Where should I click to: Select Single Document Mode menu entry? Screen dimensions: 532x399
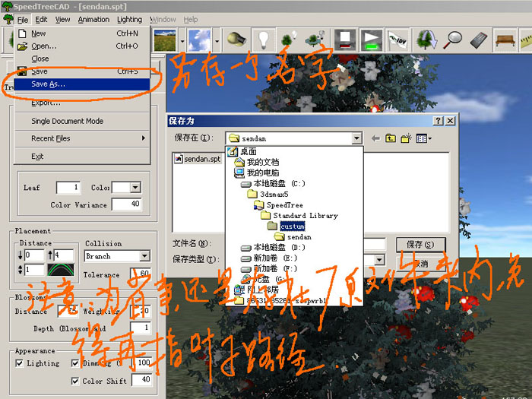[82, 121]
